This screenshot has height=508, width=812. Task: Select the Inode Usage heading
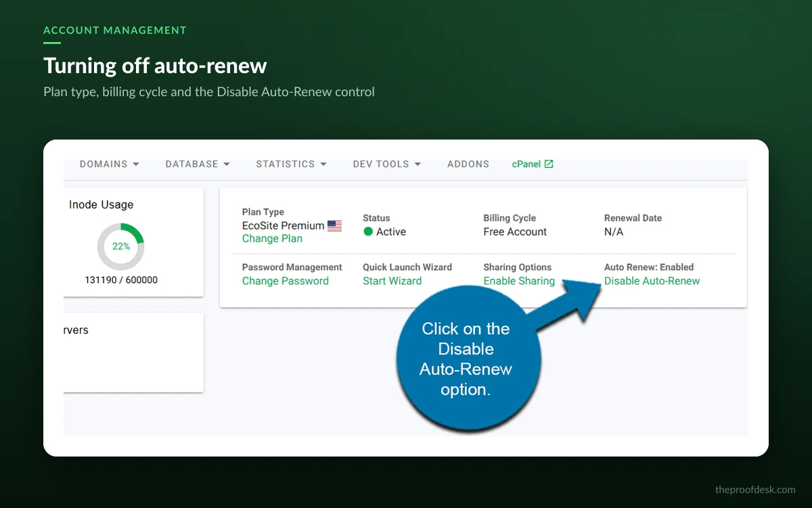(x=101, y=205)
